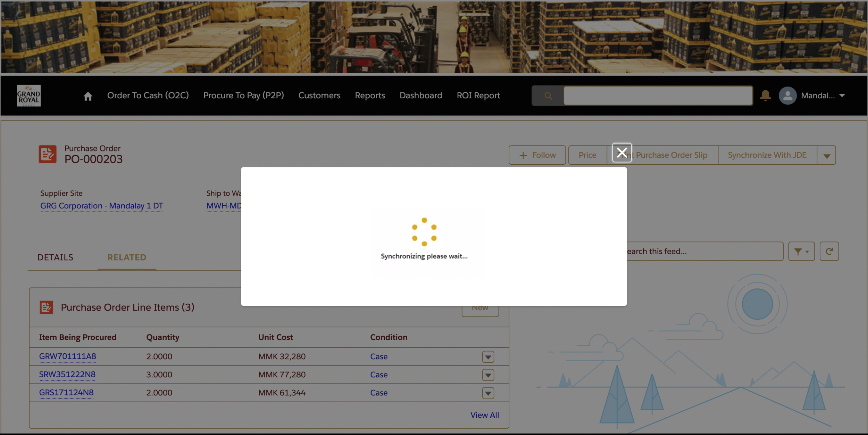
Task: Open GRG Corporation - Mandalay 1 DT link
Action: tap(101, 206)
